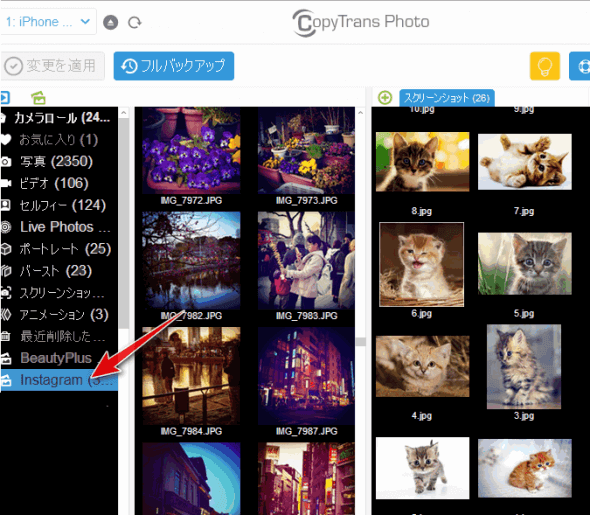The height and width of the screenshot is (515, 590).
Task: Click concentric circles icon beside Live Photos
Action: (x=6, y=227)
